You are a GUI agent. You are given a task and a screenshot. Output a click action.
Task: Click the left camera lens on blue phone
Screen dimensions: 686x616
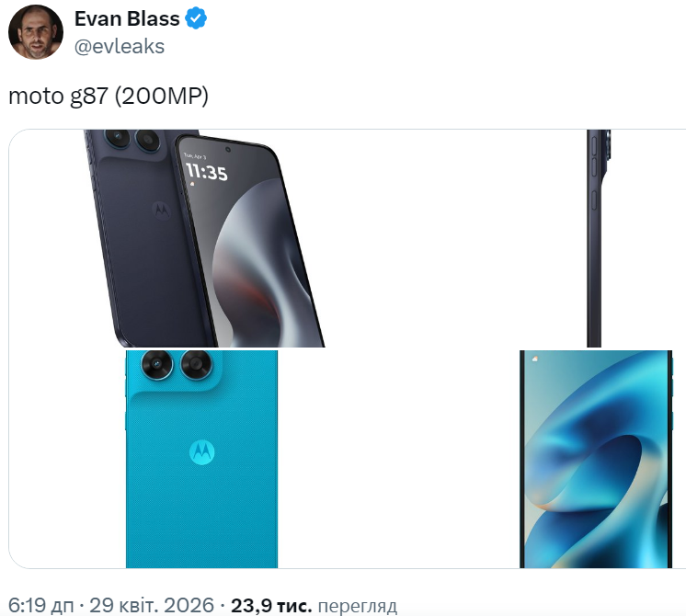[157, 364]
